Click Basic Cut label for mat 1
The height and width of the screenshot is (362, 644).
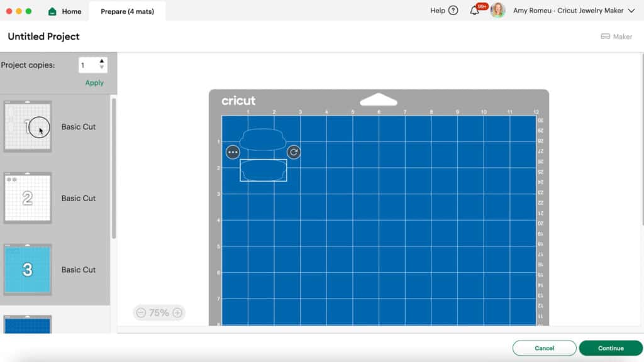pyautogui.click(x=79, y=127)
